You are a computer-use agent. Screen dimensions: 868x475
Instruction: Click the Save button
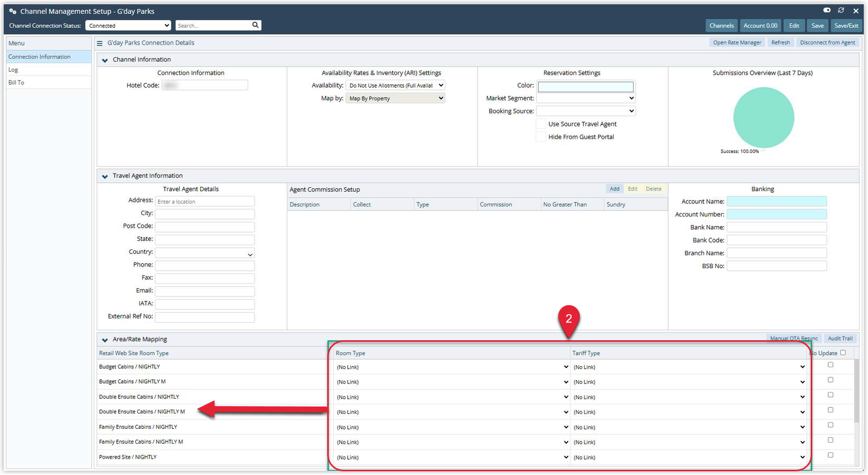coord(818,25)
